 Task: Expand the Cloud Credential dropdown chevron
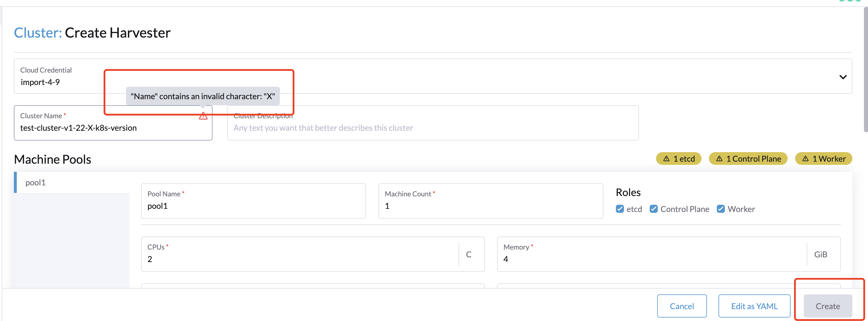tap(843, 77)
